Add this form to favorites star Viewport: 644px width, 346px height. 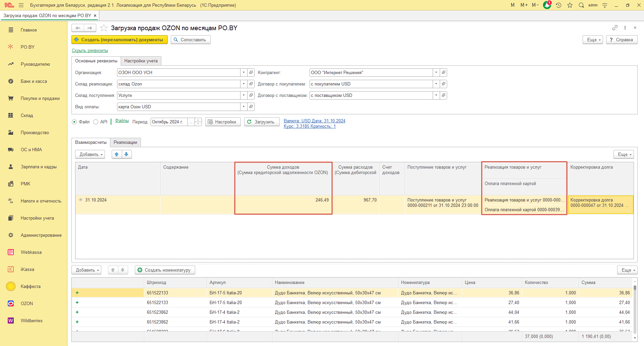click(104, 28)
